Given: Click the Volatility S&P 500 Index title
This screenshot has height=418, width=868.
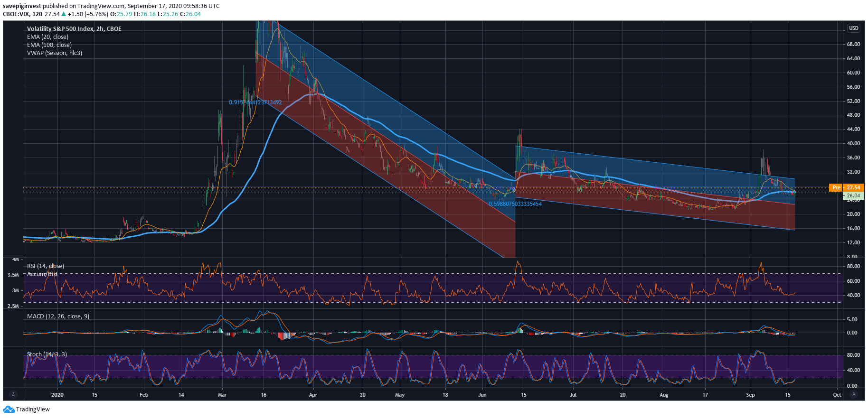Looking at the screenshot, I should click(x=74, y=29).
